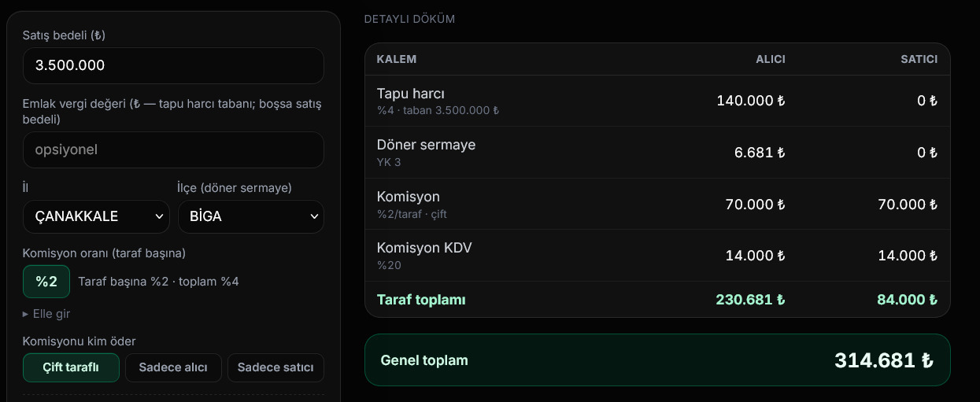Click the 84.000 ₺ seller total

[907, 300]
